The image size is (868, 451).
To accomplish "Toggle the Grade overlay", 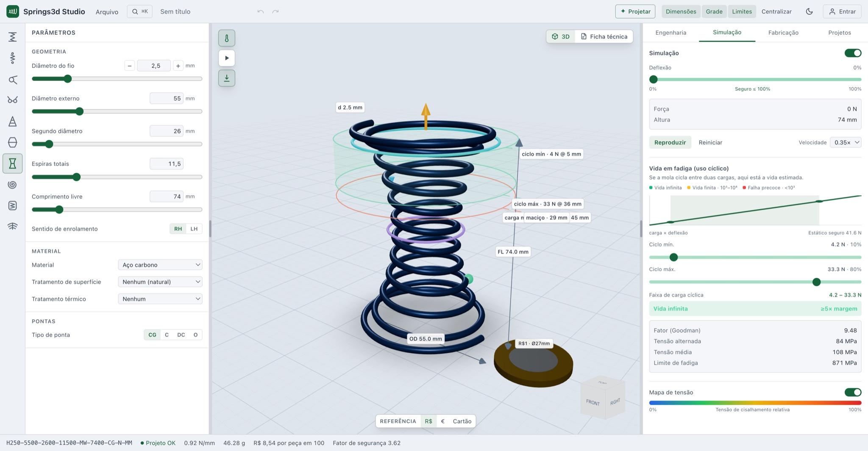I will pos(714,11).
